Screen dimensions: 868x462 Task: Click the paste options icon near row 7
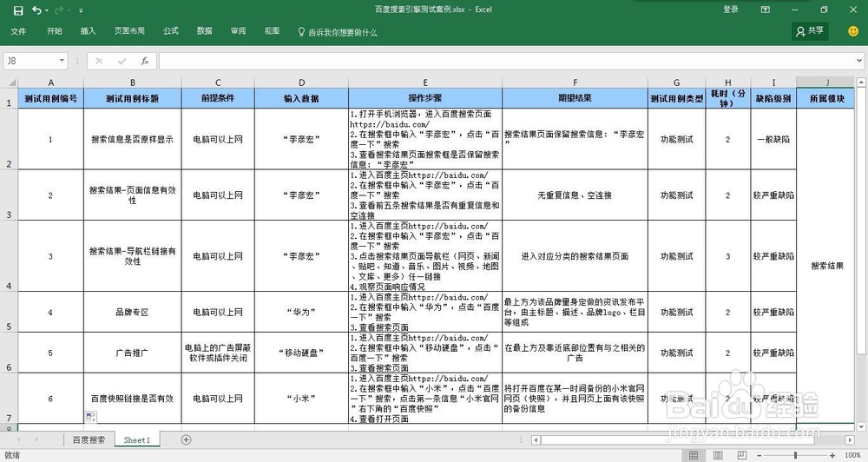[x=91, y=417]
